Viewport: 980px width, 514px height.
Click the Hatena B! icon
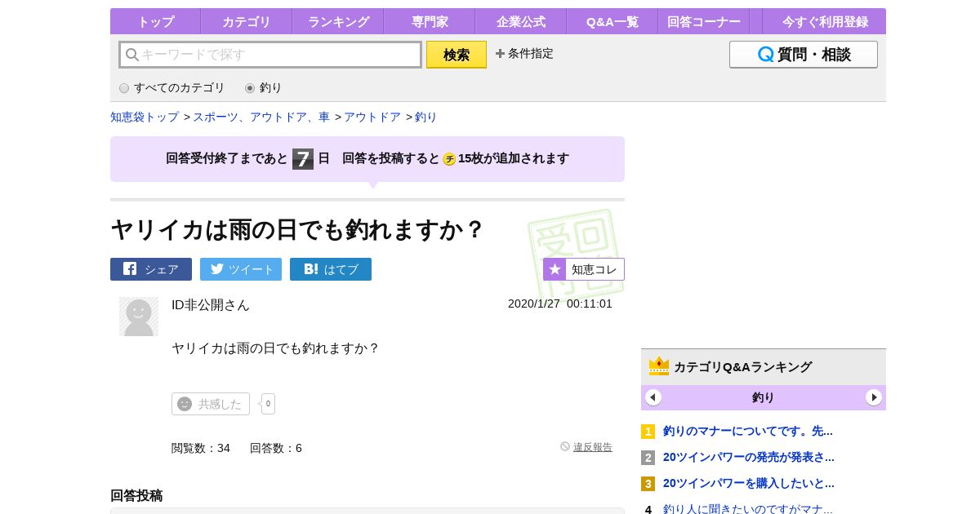311,268
